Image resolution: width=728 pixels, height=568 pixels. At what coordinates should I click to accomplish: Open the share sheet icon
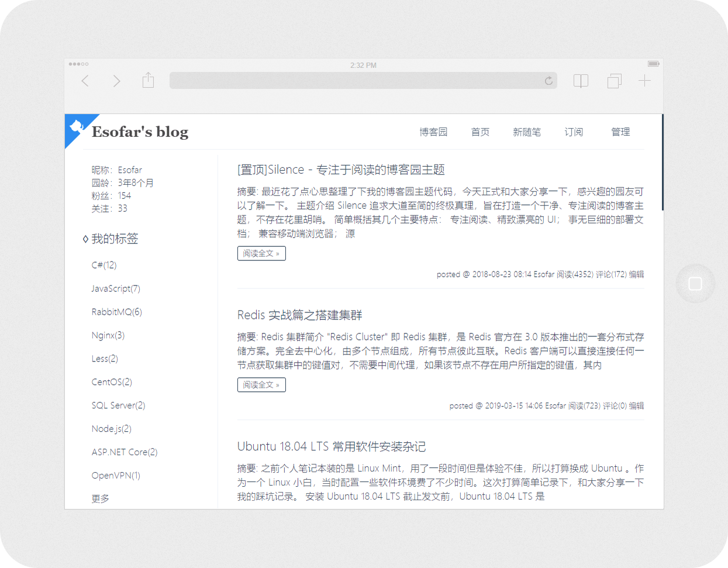click(148, 80)
